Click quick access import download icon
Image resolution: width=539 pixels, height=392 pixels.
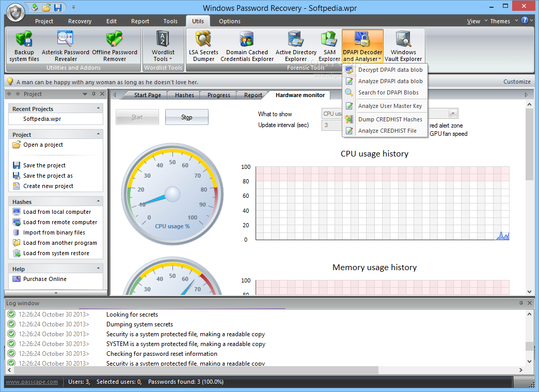pyautogui.click(x=35, y=7)
